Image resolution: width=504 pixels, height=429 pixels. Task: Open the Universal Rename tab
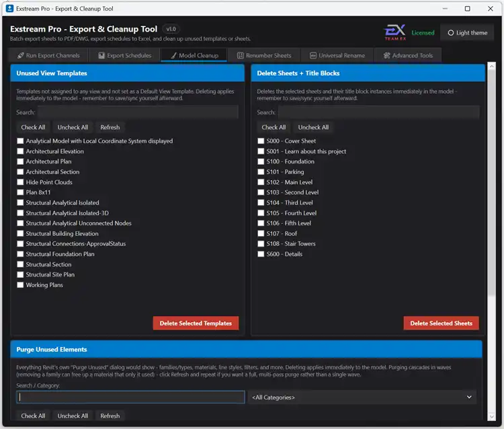(337, 55)
